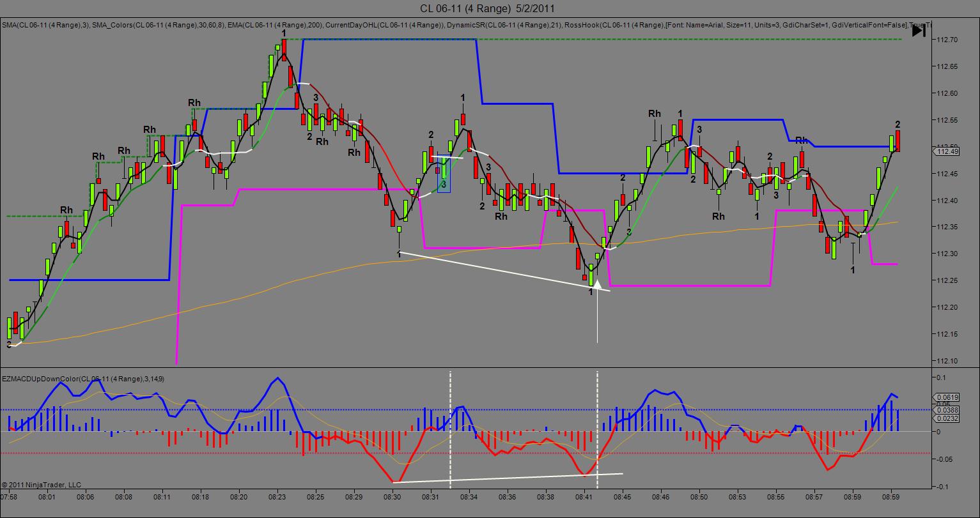Click the 08:53 time axis label
Image resolution: width=980 pixels, height=518 pixels.
click(x=738, y=496)
